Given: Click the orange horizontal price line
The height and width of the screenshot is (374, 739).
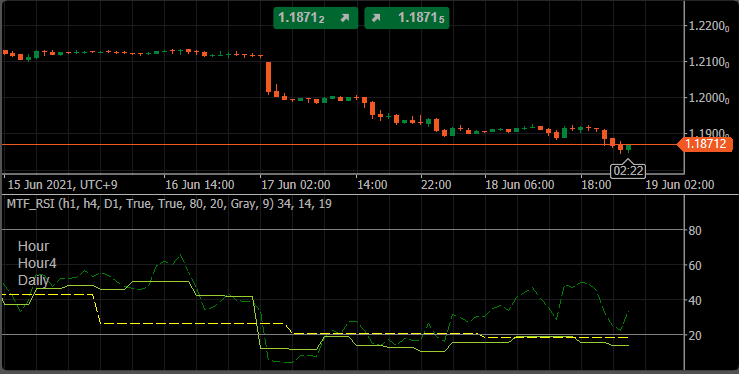Looking at the screenshot, I should 339,145.
